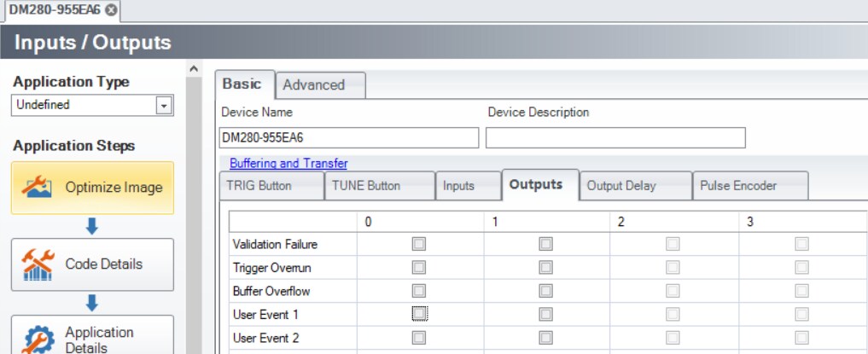
Task: Check Buffer Overflow on output 0
Action: 419,291
